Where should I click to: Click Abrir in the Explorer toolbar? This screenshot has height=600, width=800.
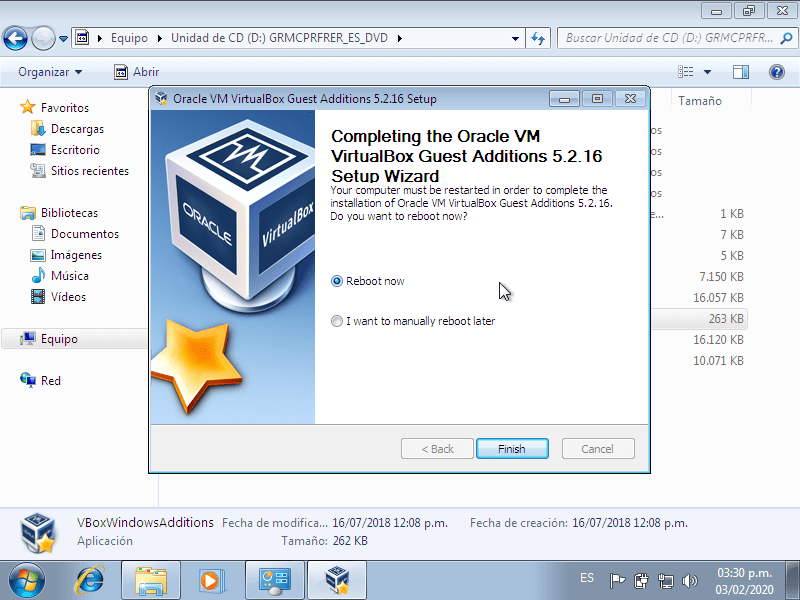pyautogui.click(x=137, y=72)
